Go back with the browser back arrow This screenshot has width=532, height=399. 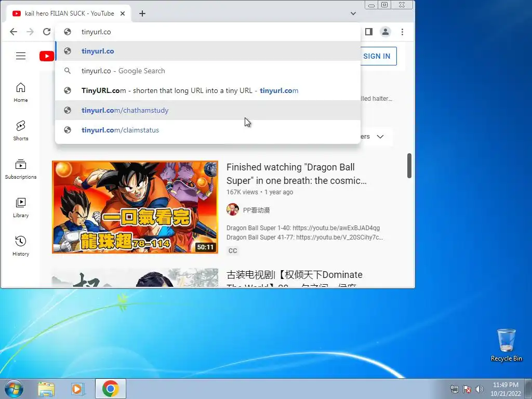(x=13, y=32)
